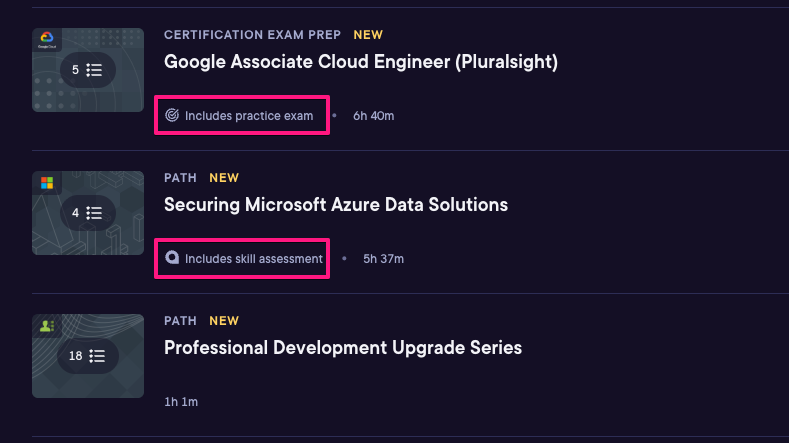789x443 pixels.
Task: Click the list icon beside number 5
Action: (95, 70)
